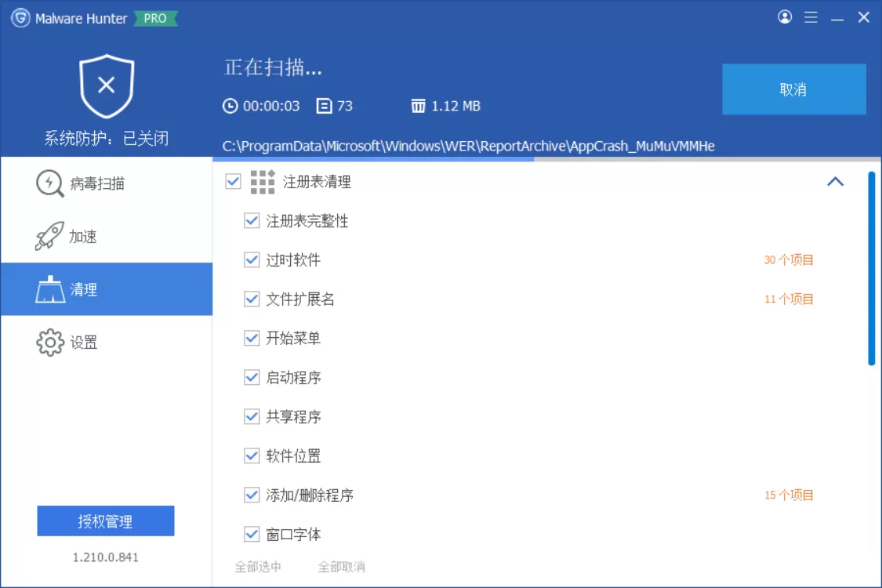882x588 pixels.
Task: Uncheck the 注册表完整性 checkbox
Action: (x=250, y=221)
